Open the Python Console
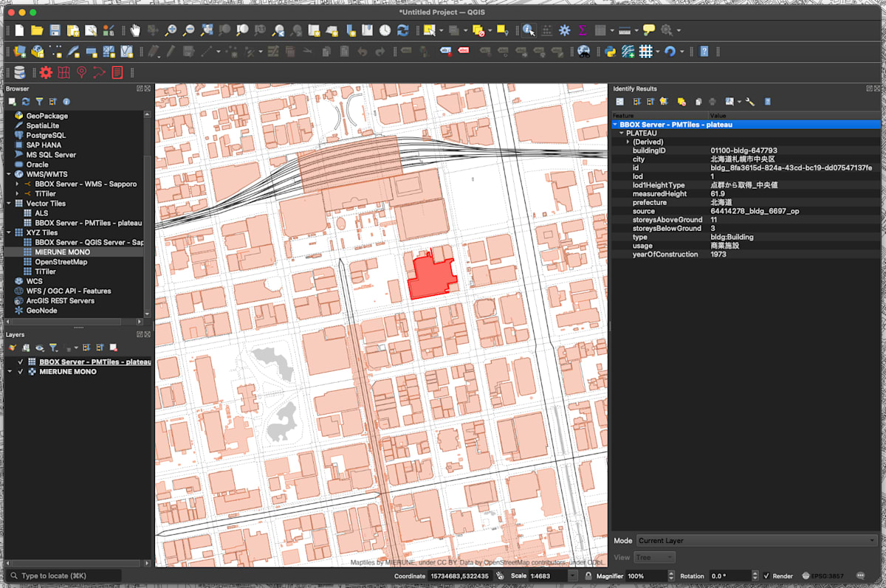Viewport: 886px width, 588px height. point(610,52)
